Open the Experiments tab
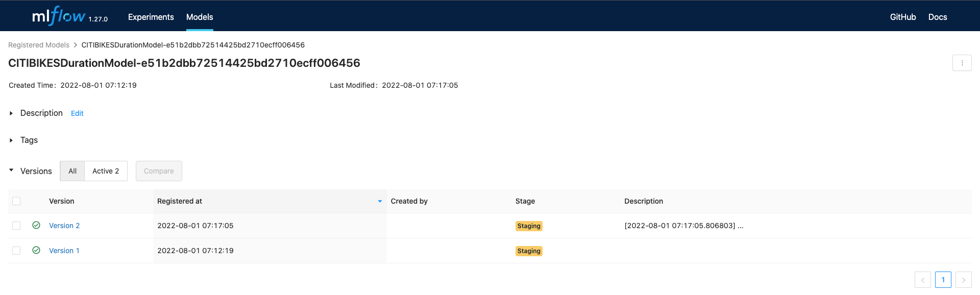This screenshot has height=295, width=980. click(151, 17)
